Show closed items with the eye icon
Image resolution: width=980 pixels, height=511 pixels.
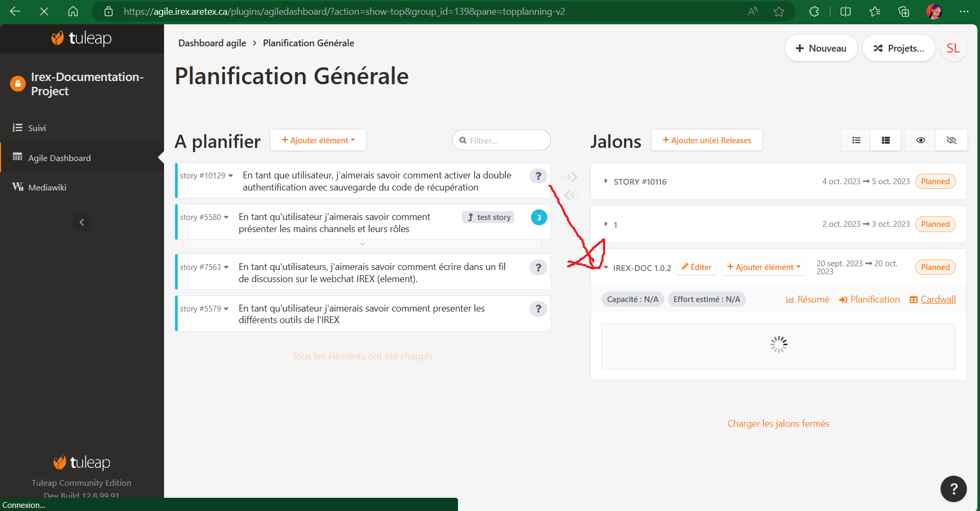[x=921, y=141]
